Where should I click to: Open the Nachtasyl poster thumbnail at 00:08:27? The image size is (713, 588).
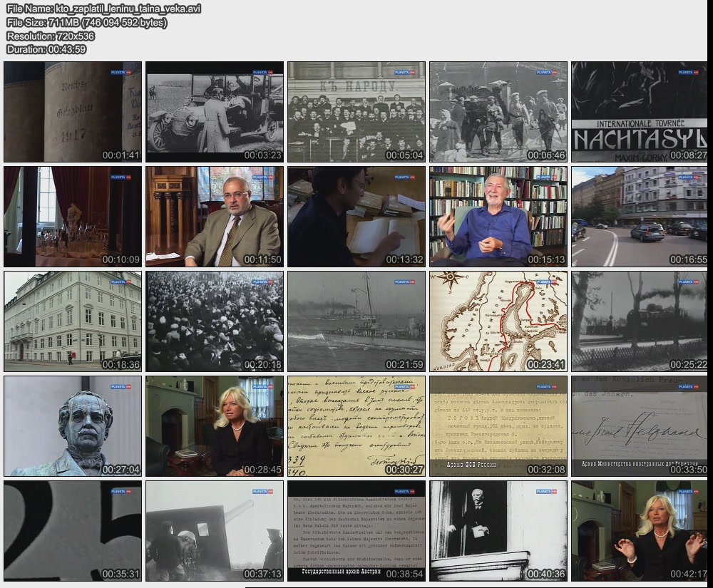640,112
